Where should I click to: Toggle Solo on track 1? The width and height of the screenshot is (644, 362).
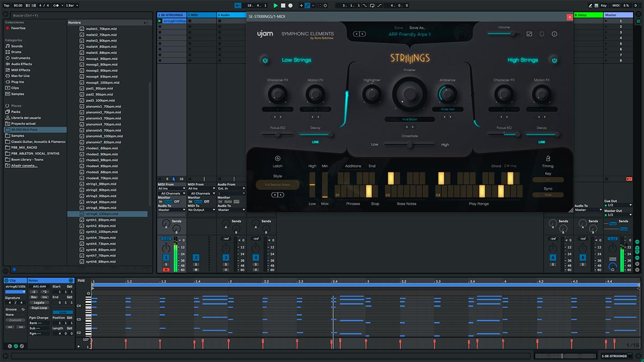point(166,264)
